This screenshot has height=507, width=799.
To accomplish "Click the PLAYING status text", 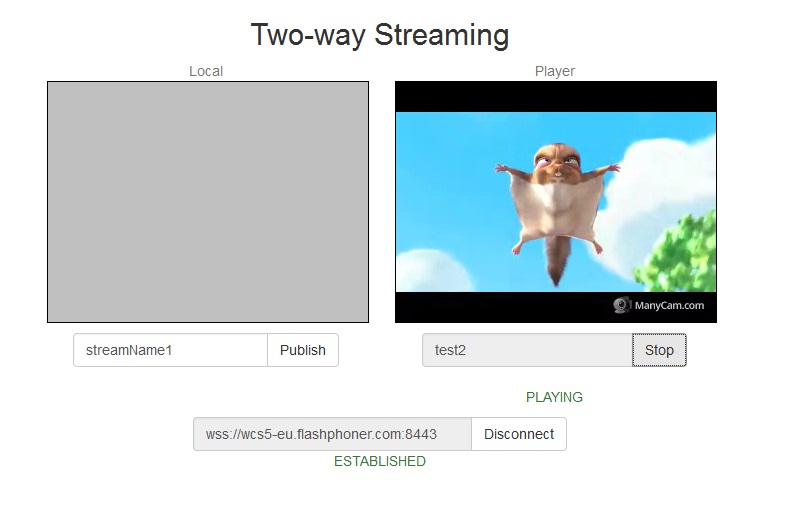I will [554, 397].
